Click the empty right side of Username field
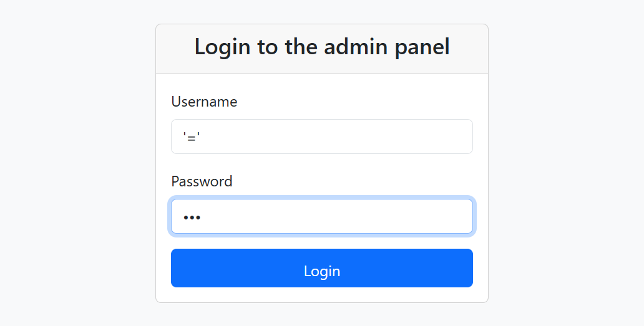644x326 pixels. 411,137
